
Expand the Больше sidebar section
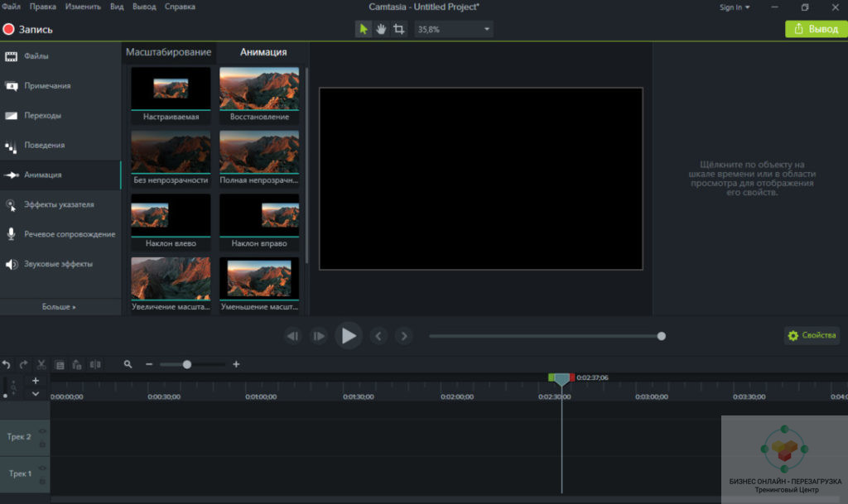coord(59,306)
